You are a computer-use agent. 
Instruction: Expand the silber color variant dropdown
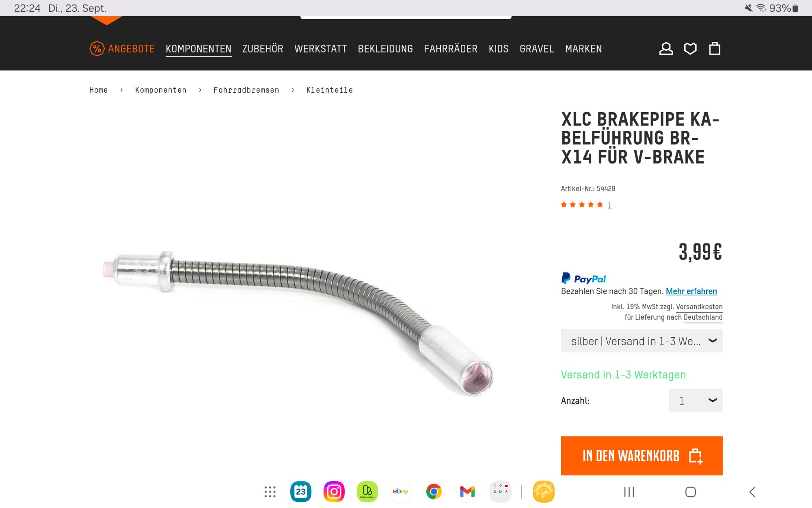[641, 341]
